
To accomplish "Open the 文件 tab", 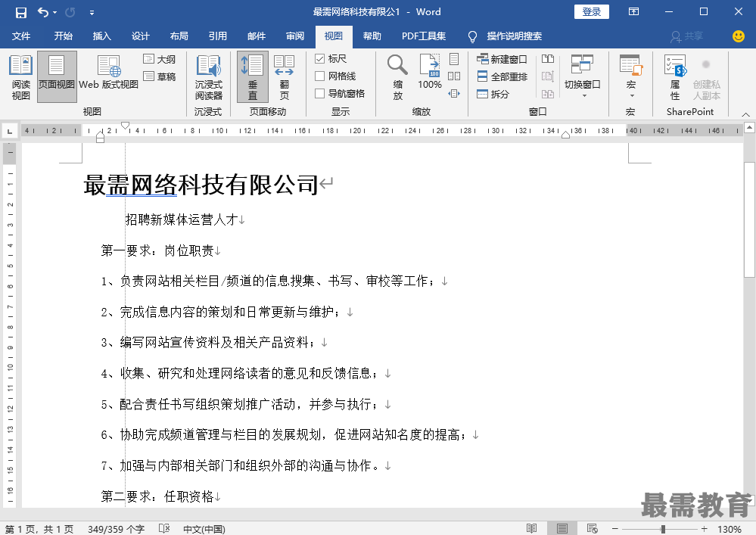I will tap(20, 36).
